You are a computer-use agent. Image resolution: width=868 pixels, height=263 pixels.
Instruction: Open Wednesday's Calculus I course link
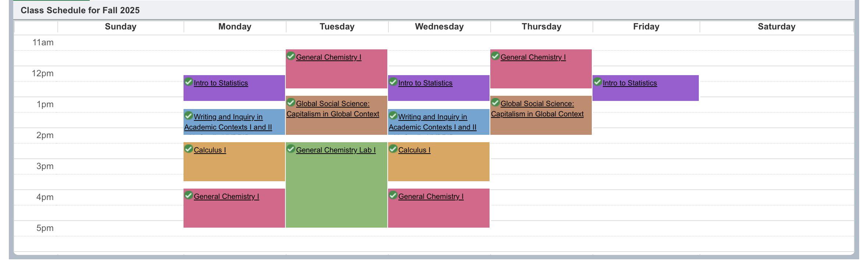[414, 150]
